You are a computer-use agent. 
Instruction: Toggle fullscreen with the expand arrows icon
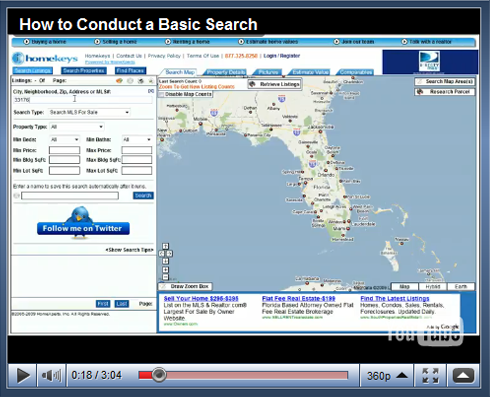pos(430,376)
